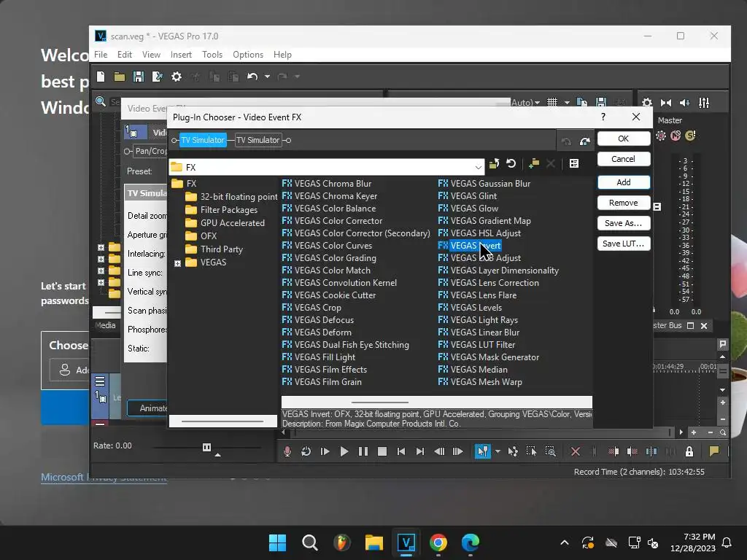The width and height of the screenshot is (747, 560).
Task: Select the Zoom Edit tool magnifier
Action: [x=550, y=451]
